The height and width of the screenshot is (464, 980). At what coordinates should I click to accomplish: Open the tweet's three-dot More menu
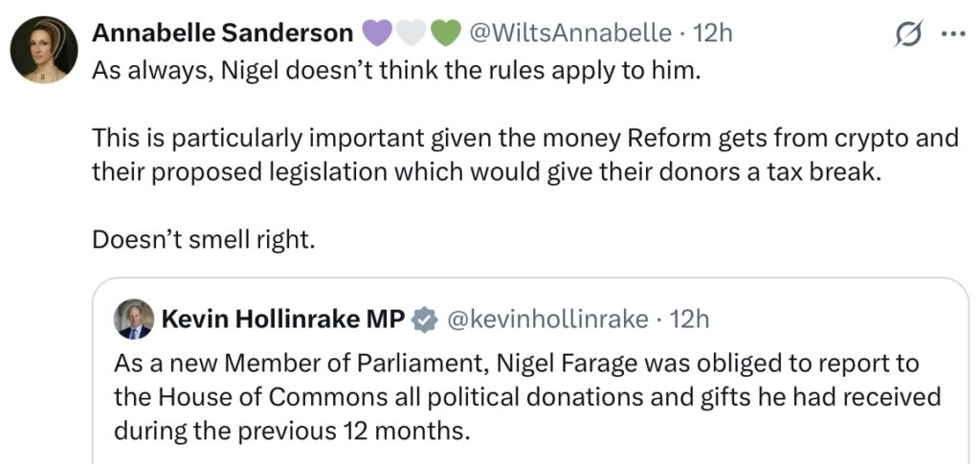954,34
